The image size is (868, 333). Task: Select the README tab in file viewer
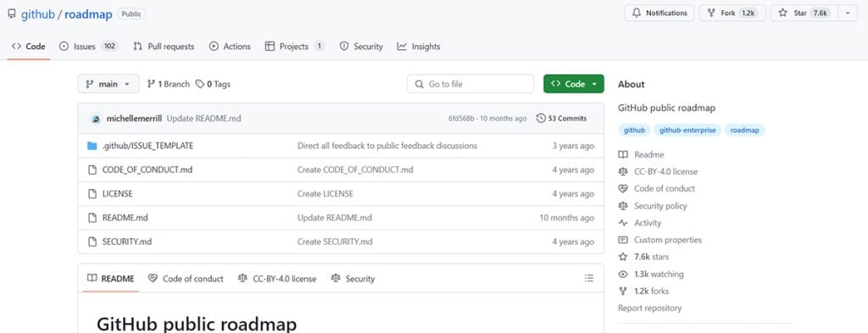[111, 279]
